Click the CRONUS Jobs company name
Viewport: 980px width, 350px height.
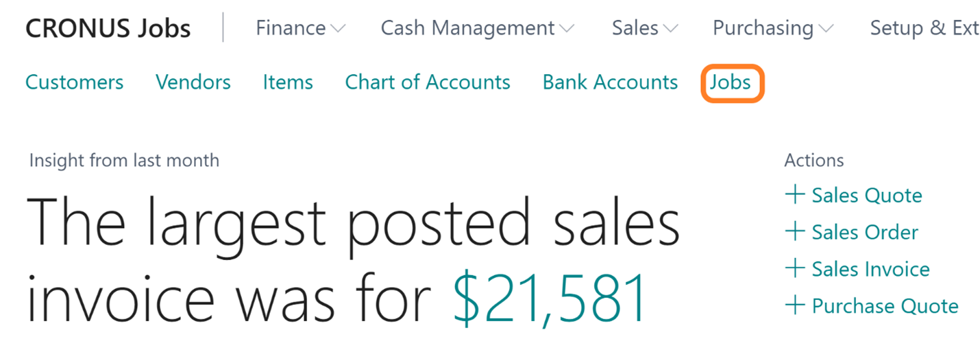coord(108,29)
